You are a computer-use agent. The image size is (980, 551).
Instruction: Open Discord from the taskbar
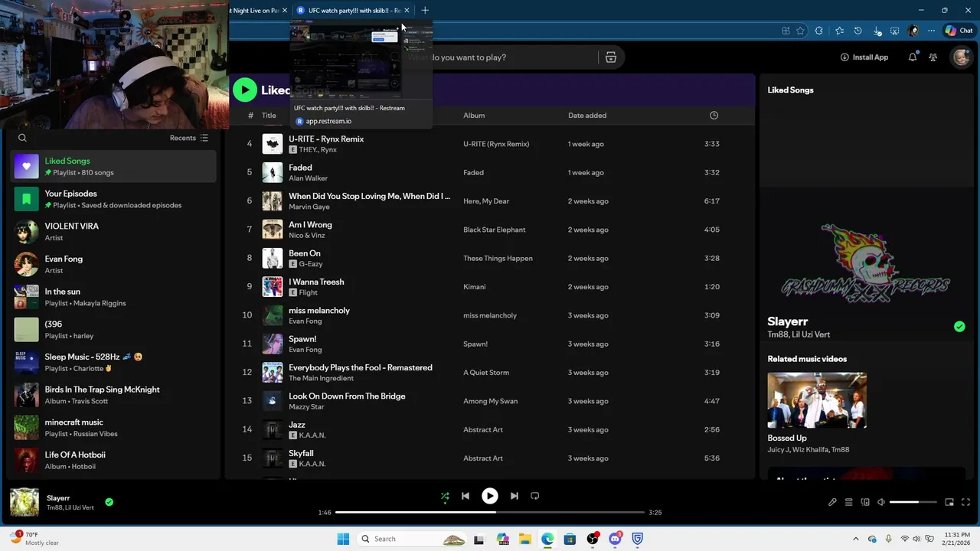[615, 539]
